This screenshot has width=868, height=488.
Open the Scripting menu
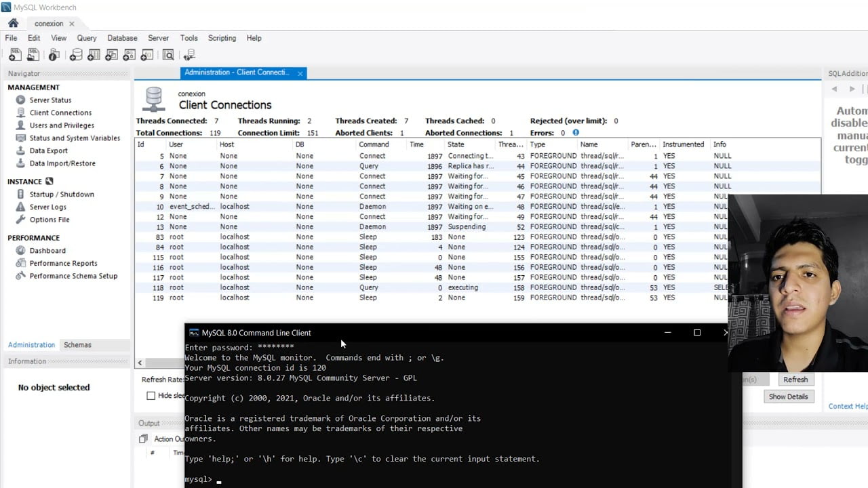coord(222,38)
